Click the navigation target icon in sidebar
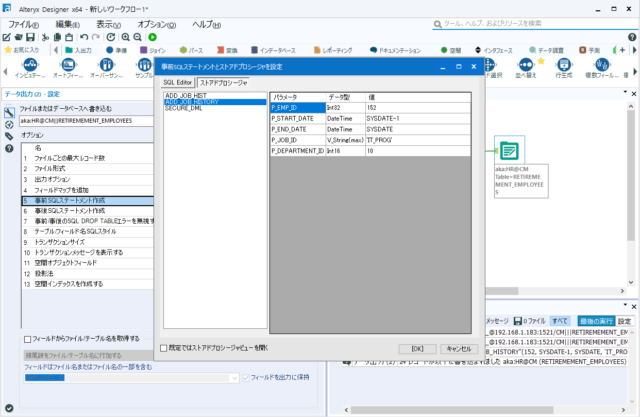The width and height of the screenshot is (640, 417). 8,122
